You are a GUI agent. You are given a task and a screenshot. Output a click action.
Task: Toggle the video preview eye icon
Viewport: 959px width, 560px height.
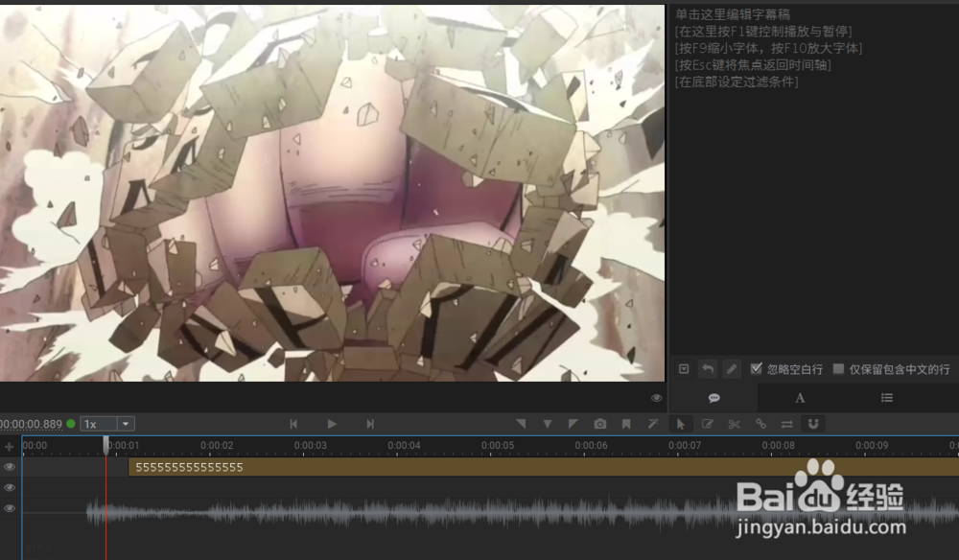coord(656,398)
